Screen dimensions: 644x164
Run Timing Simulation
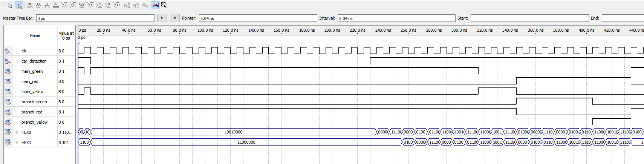tap(136, 5)
